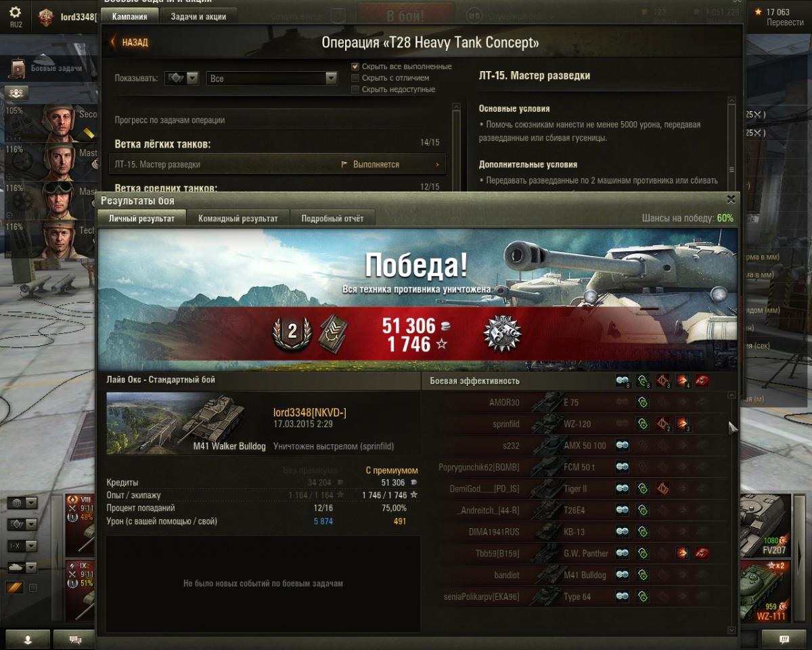Open the settings gear menu

tap(15, 14)
